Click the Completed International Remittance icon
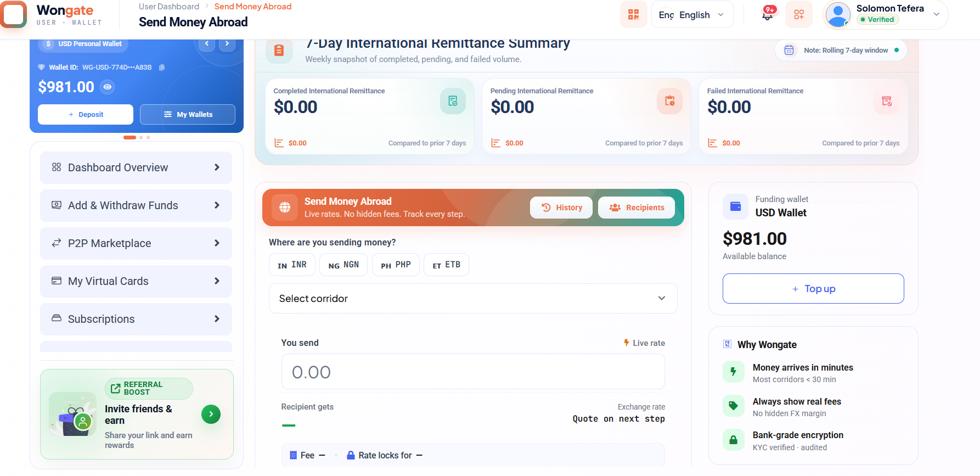This screenshot has width=980, height=476. (x=453, y=101)
